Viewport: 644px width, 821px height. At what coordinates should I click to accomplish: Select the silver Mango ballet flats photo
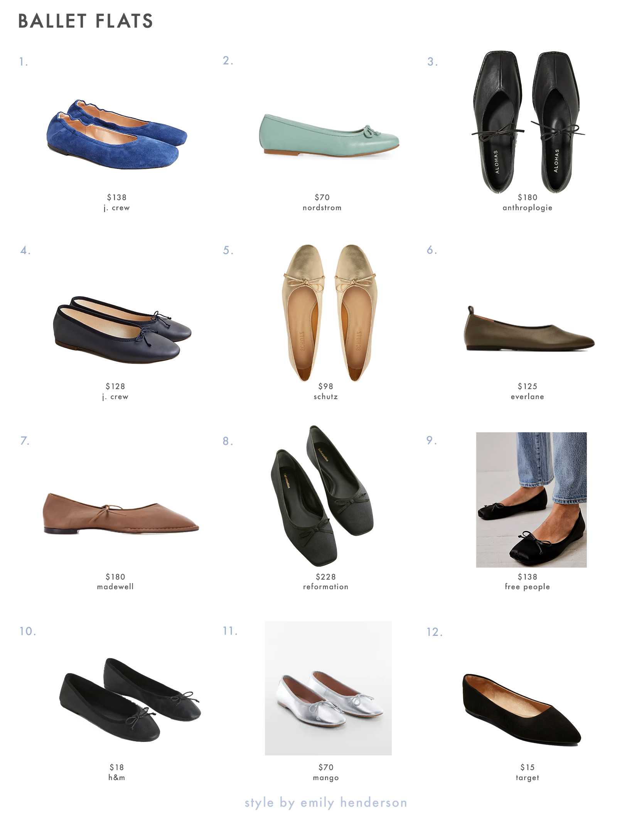328,688
